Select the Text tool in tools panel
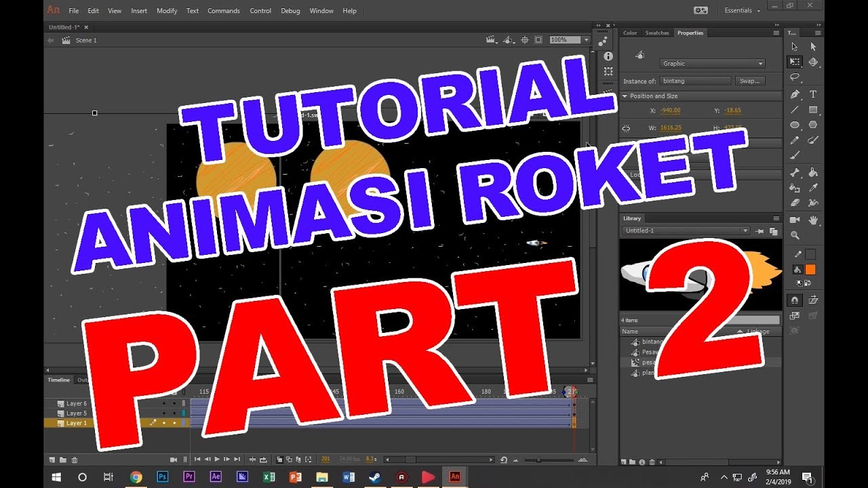This screenshot has width=868, height=488. pyautogui.click(x=813, y=94)
